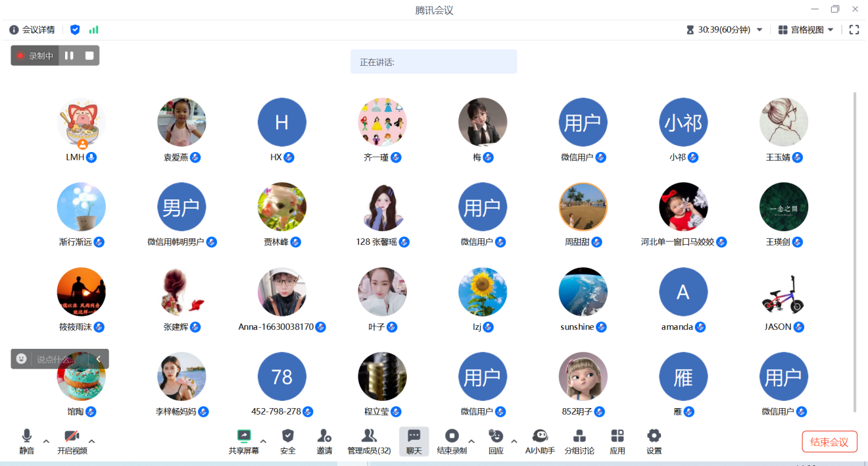Viewport: 868px width, 466px height.
Task: Expand reaction options arrow next to 回应
Action: (x=514, y=441)
